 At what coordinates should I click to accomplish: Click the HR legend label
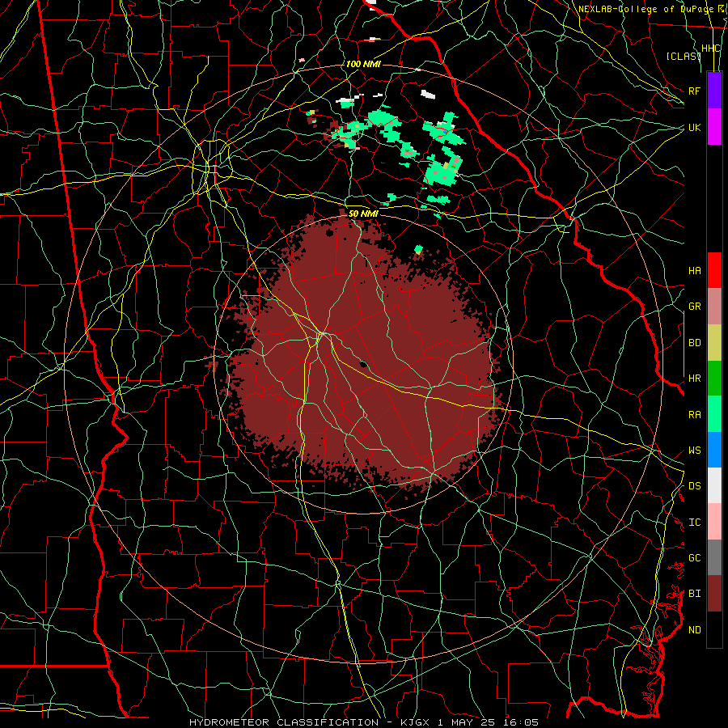coord(695,379)
